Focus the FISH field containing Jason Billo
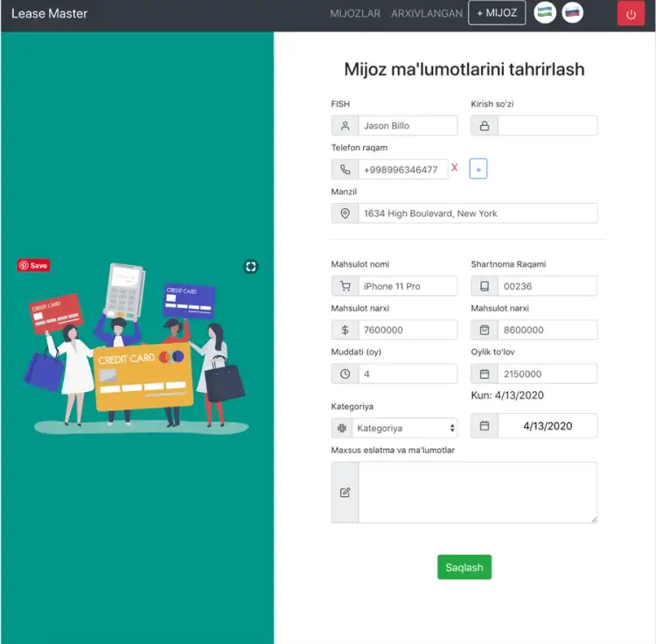This screenshot has height=644, width=656. point(407,126)
